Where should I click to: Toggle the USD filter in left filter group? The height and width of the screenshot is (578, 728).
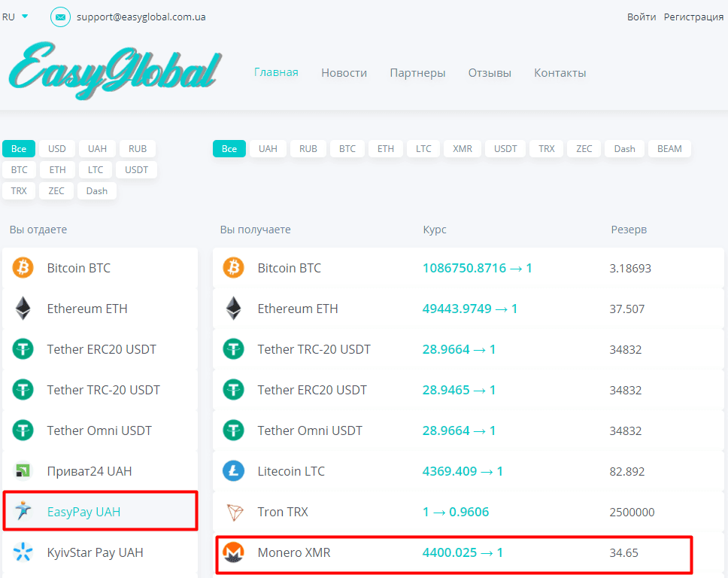pos(57,148)
